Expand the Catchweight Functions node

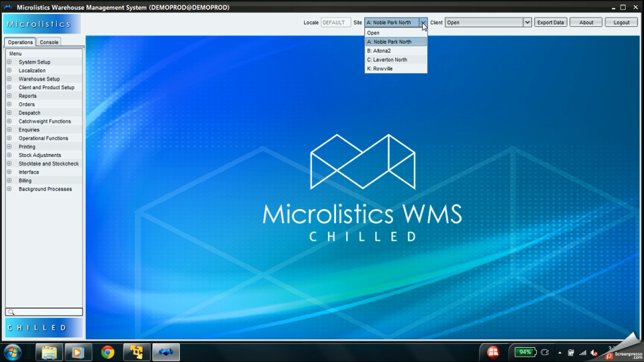tap(9, 121)
